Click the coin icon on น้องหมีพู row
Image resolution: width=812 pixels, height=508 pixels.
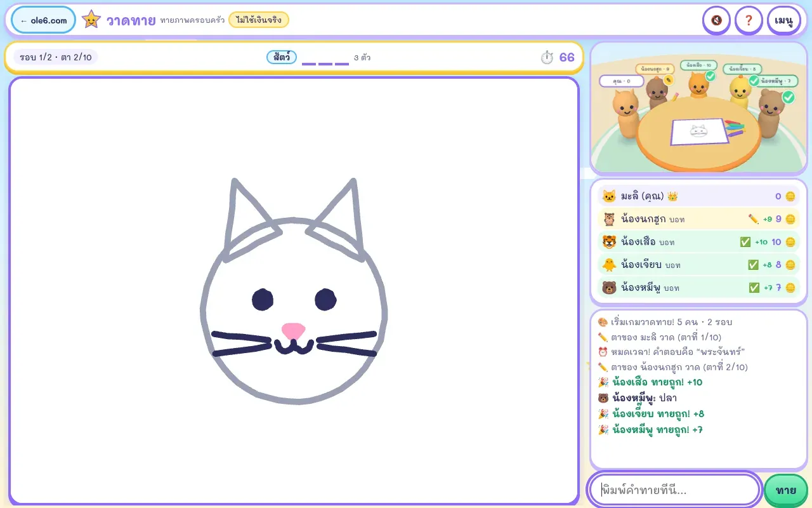point(790,288)
